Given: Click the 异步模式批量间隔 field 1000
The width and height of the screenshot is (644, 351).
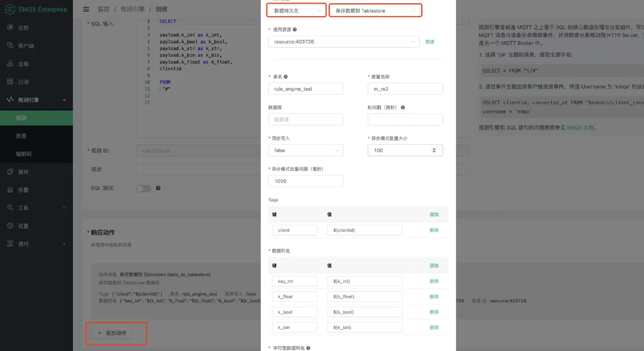Looking at the screenshot, I should (x=305, y=181).
